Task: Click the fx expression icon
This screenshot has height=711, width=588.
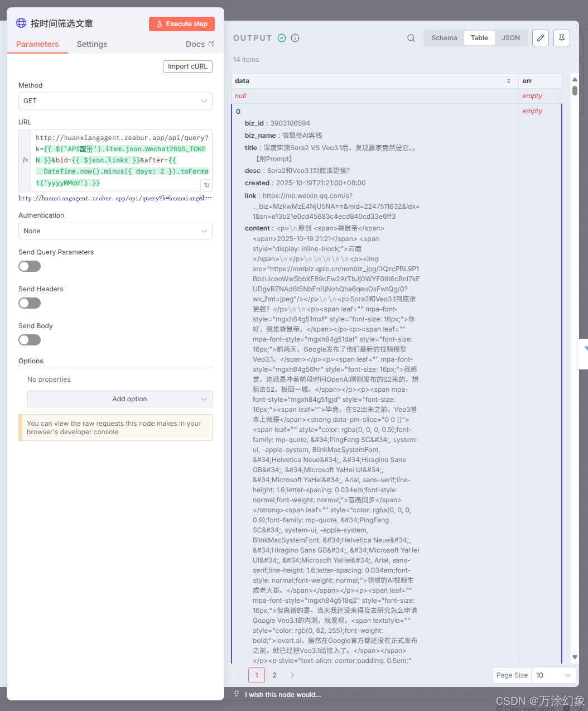Action: coord(25,160)
